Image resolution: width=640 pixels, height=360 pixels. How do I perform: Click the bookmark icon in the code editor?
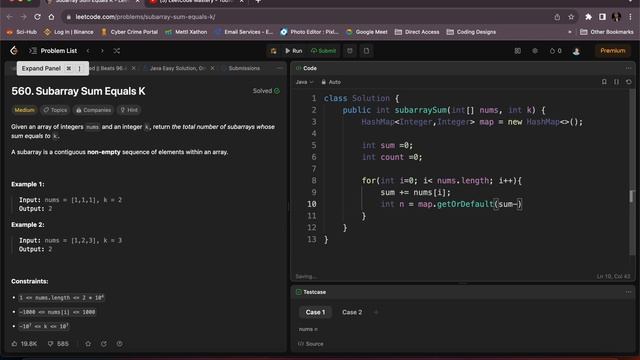[604, 82]
